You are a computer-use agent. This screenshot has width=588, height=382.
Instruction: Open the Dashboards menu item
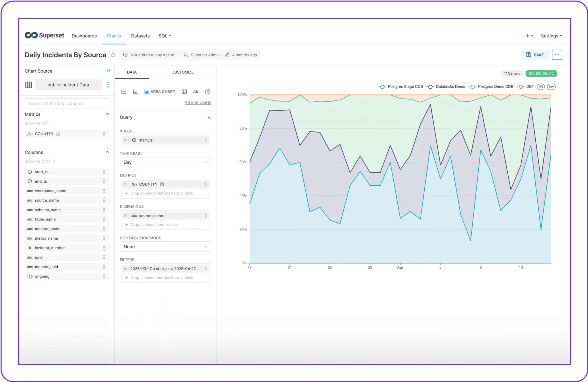(x=84, y=36)
